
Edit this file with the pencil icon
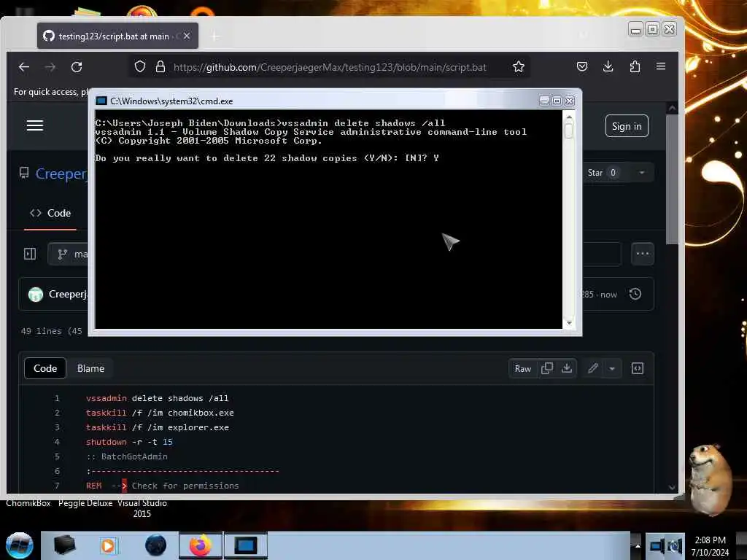tap(592, 368)
